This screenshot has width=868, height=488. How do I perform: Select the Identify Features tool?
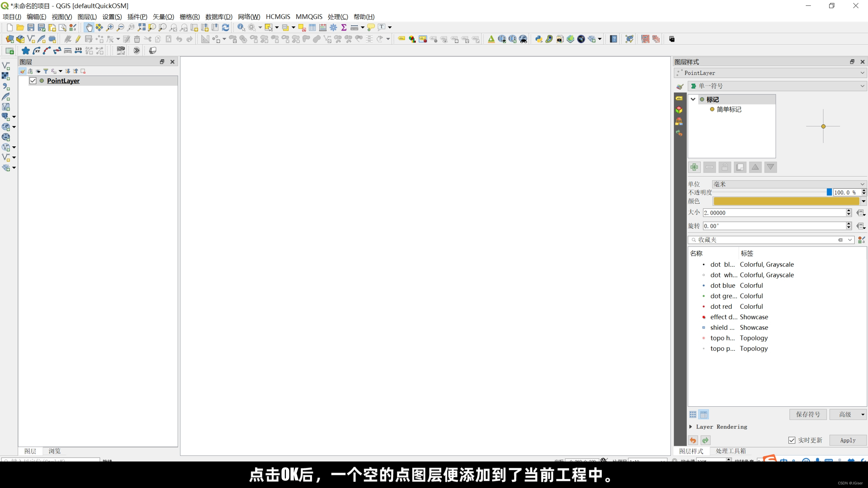tap(241, 27)
